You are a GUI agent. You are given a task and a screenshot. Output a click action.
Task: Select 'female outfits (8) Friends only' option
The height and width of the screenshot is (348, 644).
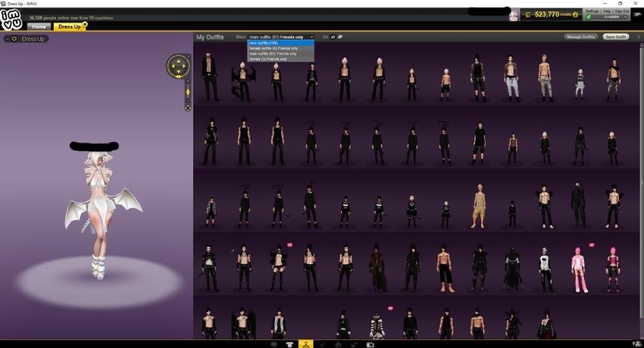280,48
